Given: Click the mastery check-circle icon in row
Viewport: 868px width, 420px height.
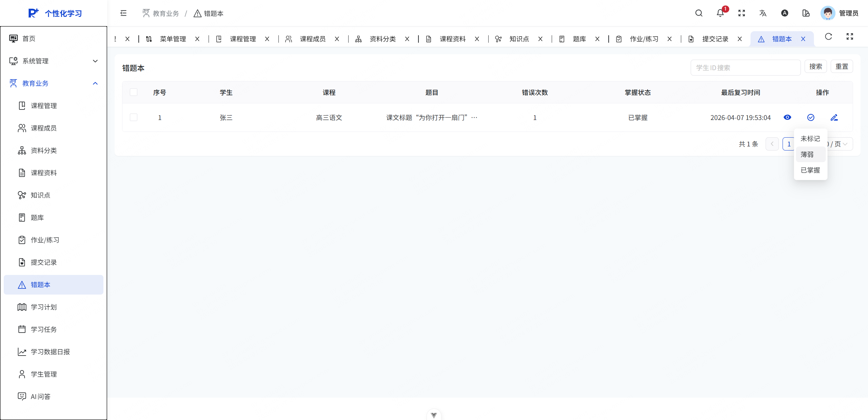Looking at the screenshot, I should coord(811,118).
